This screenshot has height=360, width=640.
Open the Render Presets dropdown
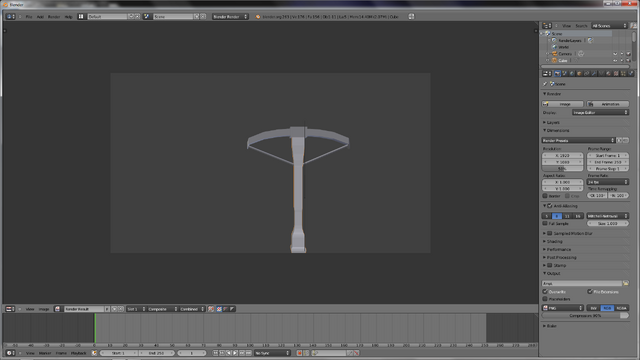pos(578,140)
